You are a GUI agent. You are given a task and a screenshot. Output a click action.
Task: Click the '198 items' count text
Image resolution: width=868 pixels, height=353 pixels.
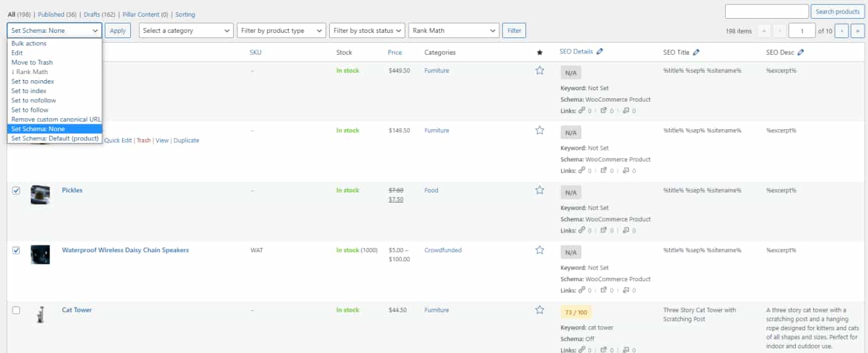(738, 31)
